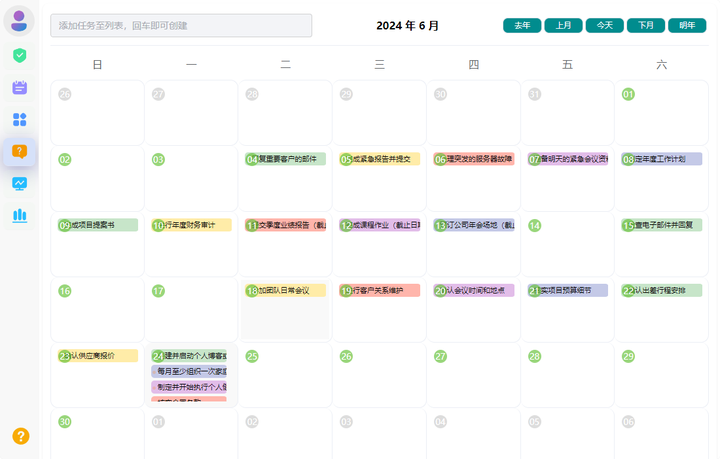This screenshot has width=720, height=459.
Task: Open the monitor line-chart icon in sidebar
Action: point(20,183)
